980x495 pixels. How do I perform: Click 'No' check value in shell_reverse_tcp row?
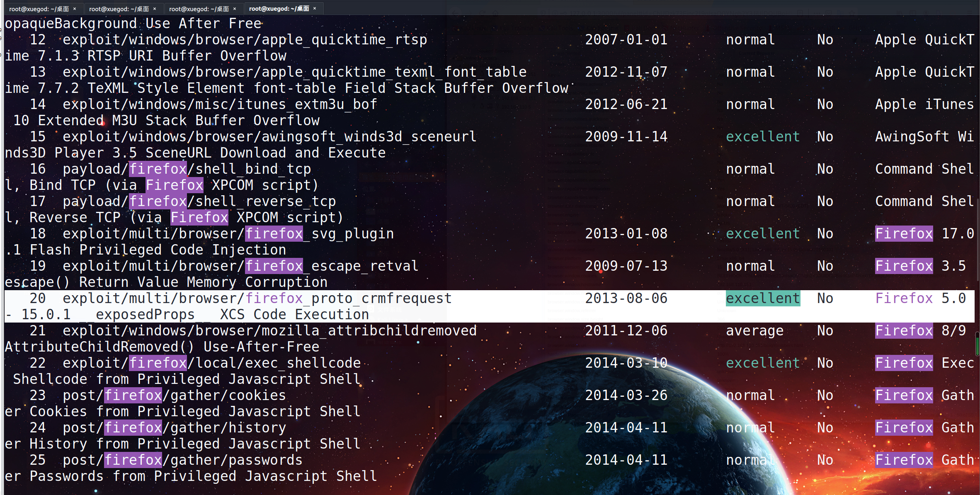pos(825,201)
